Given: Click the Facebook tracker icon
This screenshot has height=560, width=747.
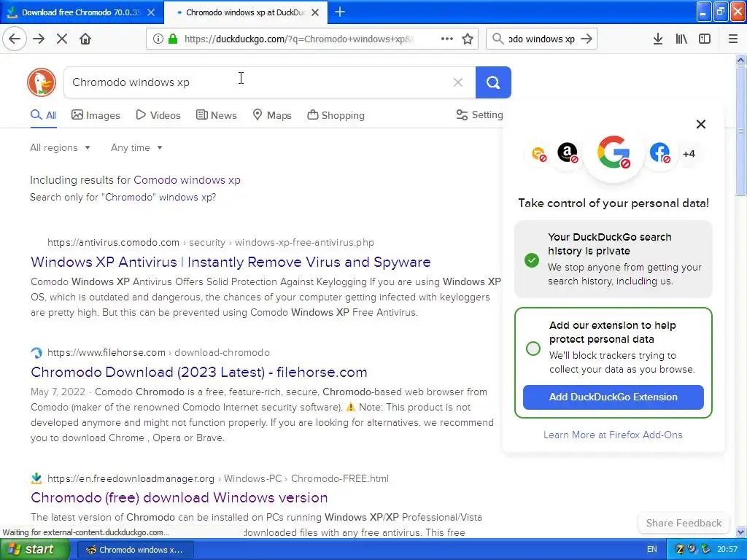Looking at the screenshot, I should (x=659, y=153).
